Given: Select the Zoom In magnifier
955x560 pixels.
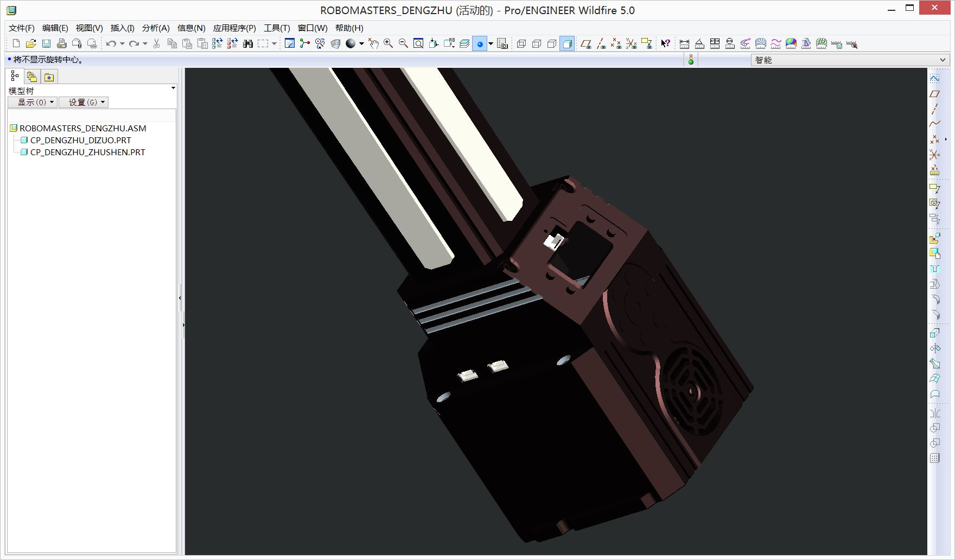Looking at the screenshot, I should click(388, 43).
